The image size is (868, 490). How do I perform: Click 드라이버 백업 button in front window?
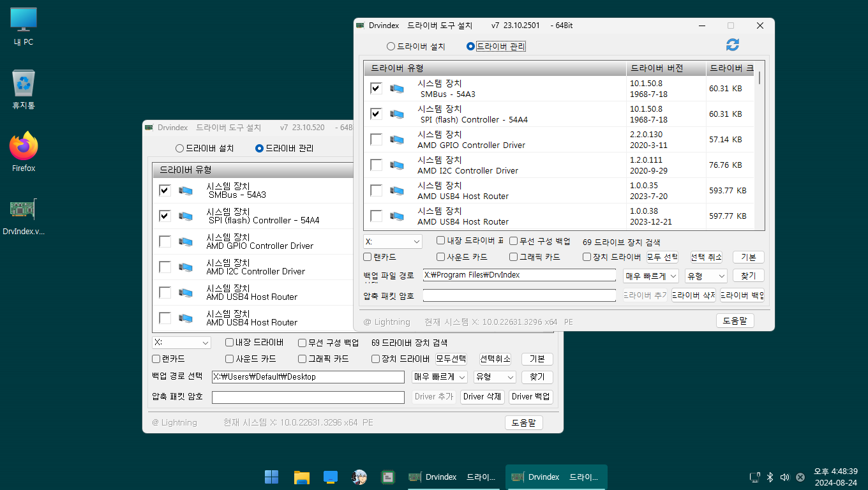(743, 296)
